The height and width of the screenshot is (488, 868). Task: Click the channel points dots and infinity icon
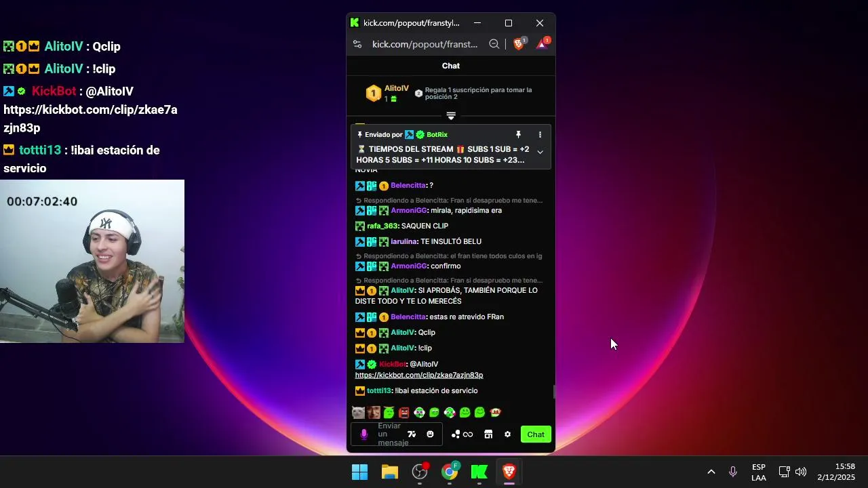coord(462,434)
